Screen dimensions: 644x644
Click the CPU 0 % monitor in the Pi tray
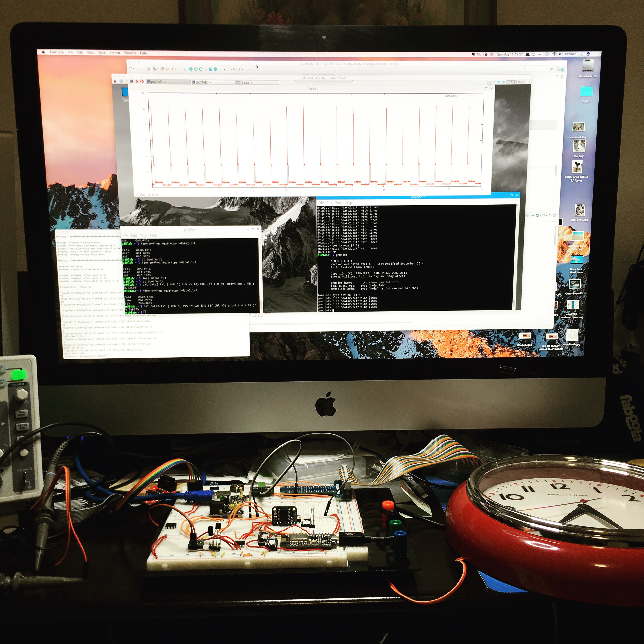coord(512,82)
